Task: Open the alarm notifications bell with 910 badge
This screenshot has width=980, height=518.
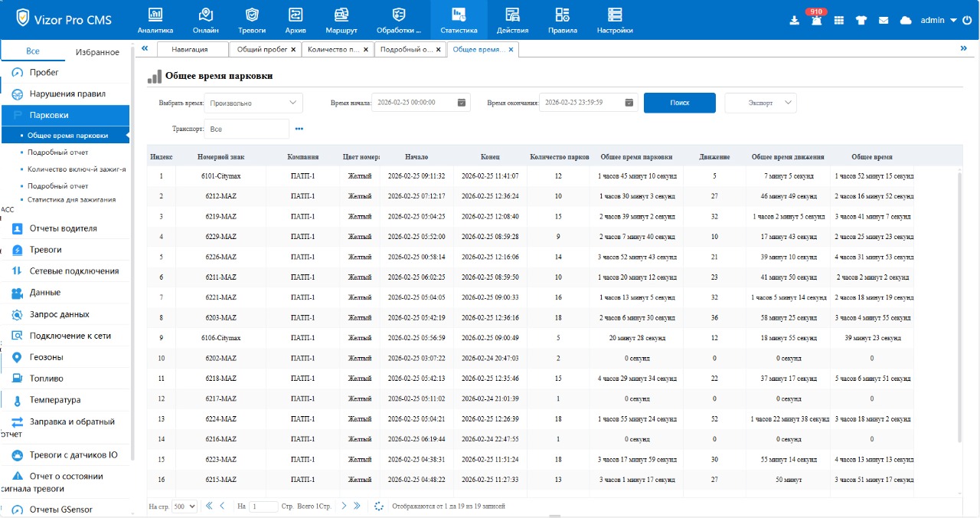Action: pyautogui.click(x=816, y=21)
